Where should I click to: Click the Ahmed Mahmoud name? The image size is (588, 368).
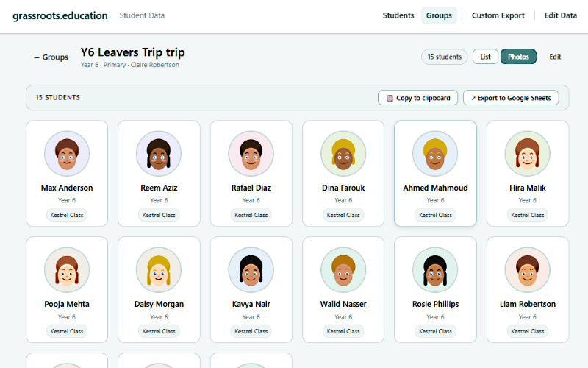pyautogui.click(x=435, y=188)
